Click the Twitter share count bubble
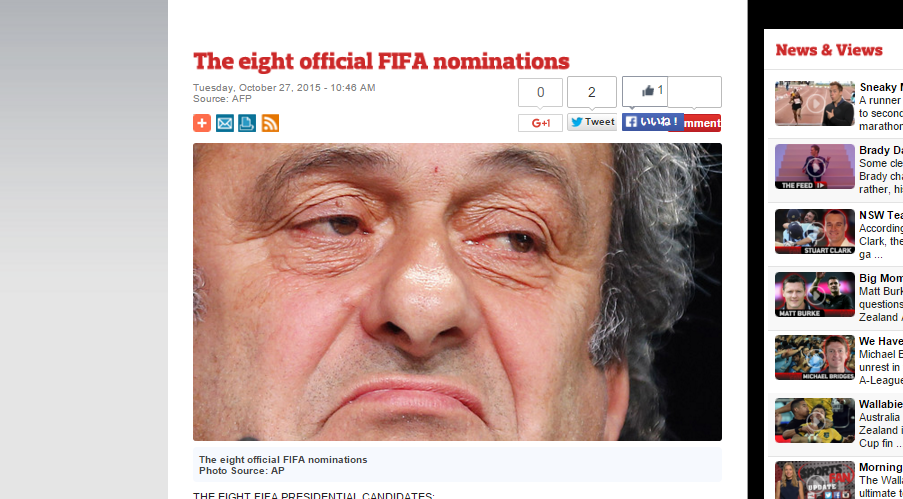Screen dimensions: 903x499 592,92
